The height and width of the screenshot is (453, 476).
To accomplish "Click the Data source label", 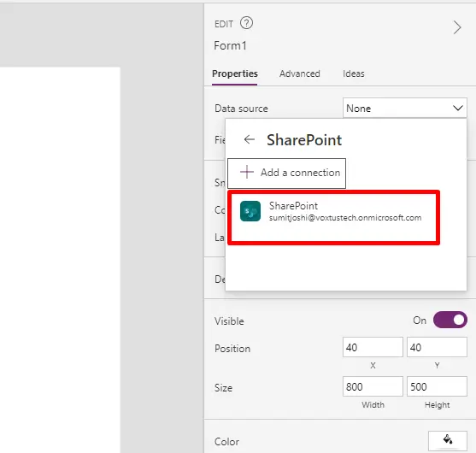I will (x=241, y=109).
